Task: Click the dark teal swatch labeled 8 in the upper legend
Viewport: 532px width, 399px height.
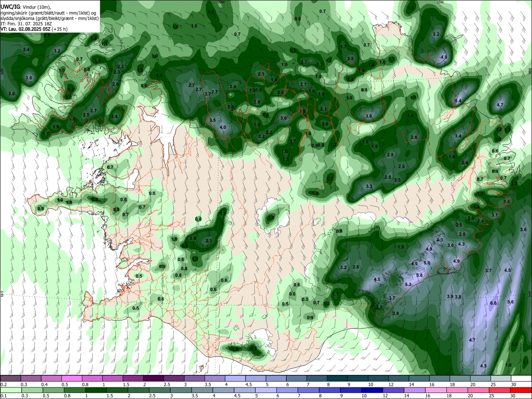Action: pos(337,378)
